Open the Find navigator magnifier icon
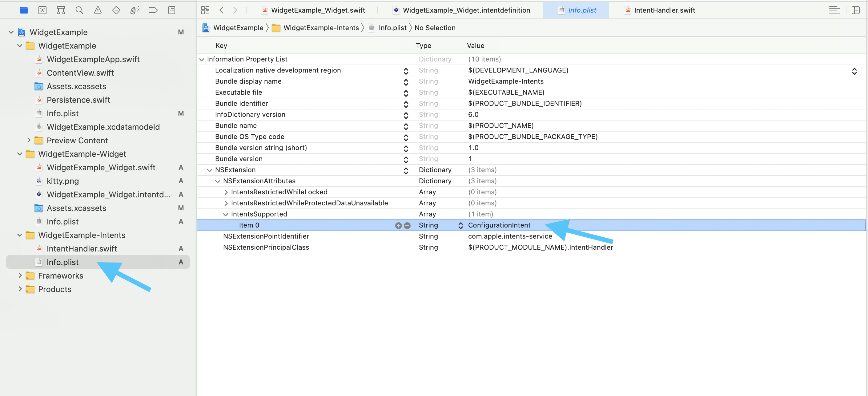 (x=79, y=10)
